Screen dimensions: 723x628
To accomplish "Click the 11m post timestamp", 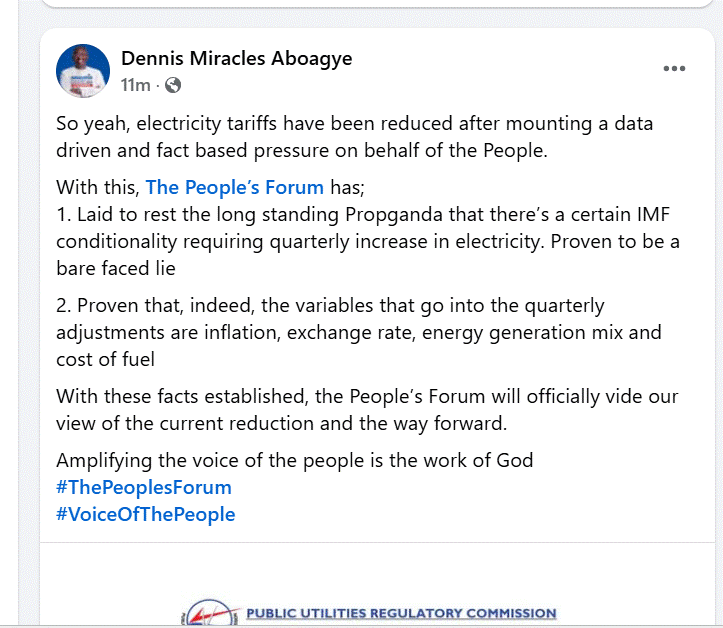I will (x=135, y=85).
